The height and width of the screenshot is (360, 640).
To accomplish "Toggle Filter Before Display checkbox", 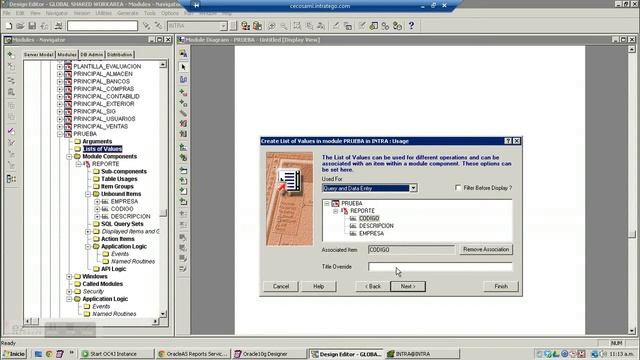I will (x=458, y=188).
